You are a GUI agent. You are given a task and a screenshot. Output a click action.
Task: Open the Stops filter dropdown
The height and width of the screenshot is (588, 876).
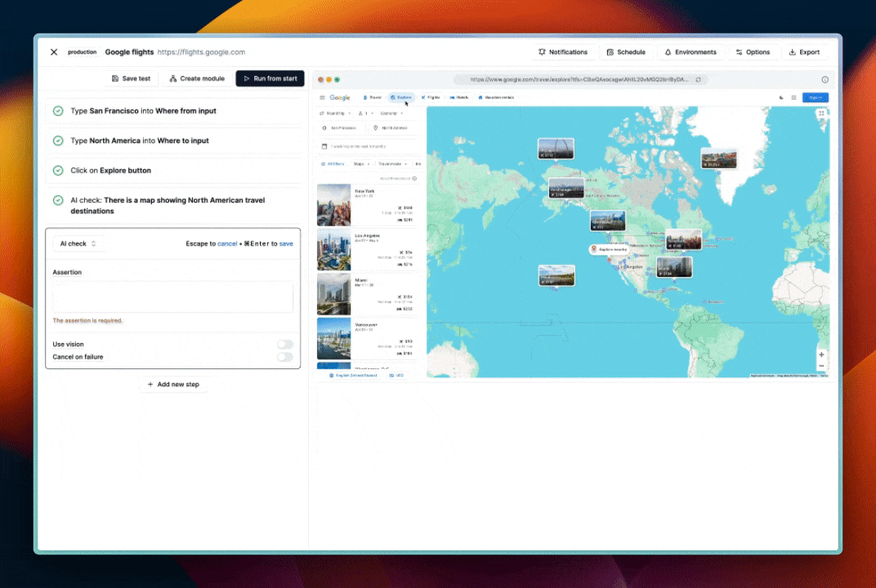pyautogui.click(x=361, y=164)
